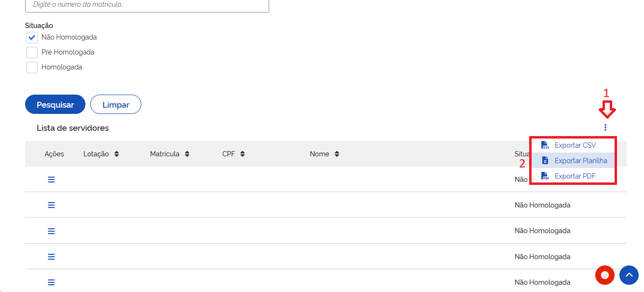Click the red smiley feedback button
Viewport: 644px width, 292px height.
coord(605,275)
